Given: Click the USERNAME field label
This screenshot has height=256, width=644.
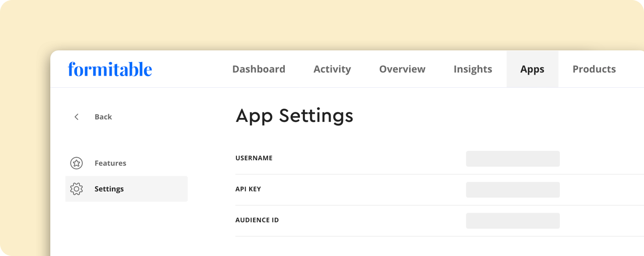Looking at the screenshot, I should click(x=254, y=158).
